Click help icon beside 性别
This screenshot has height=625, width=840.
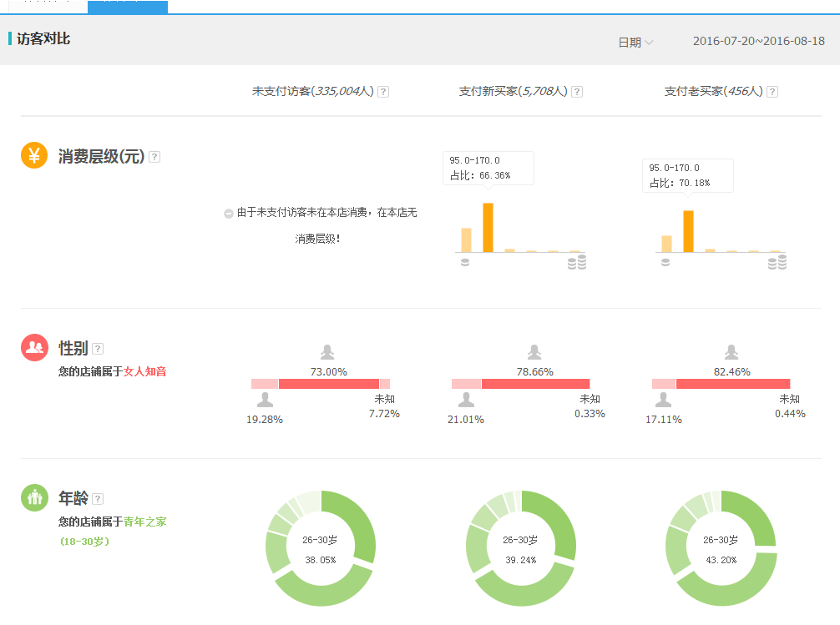point(98,349)
